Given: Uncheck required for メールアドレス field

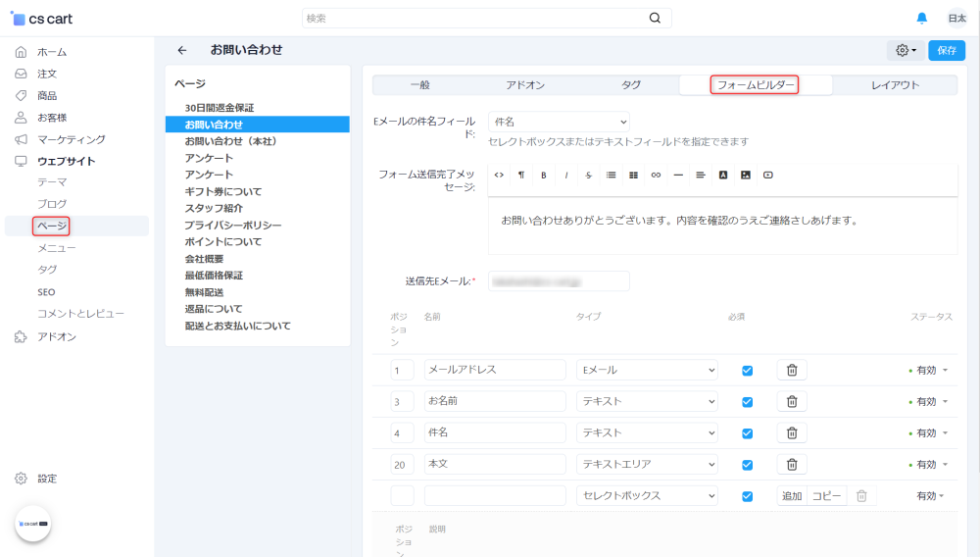Looking at the screenshot, I should [x=747, y=371].
